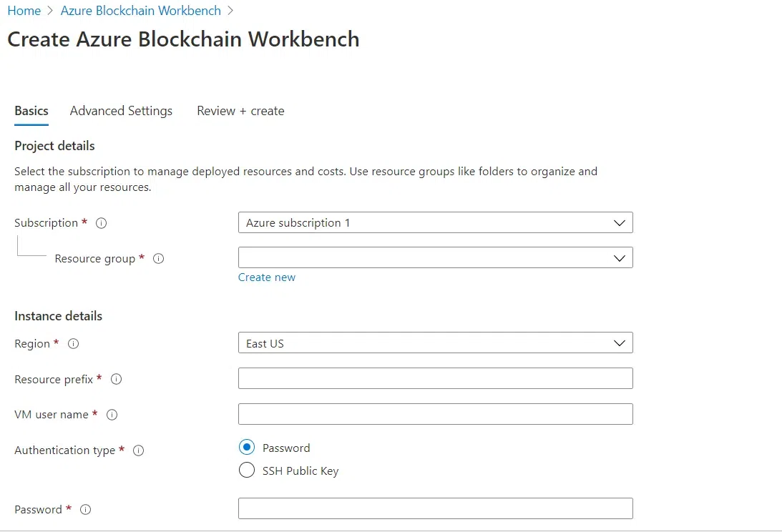Select the SSH Public Key radio button
The width and height of the screenshot is (782, 532).
247,471
